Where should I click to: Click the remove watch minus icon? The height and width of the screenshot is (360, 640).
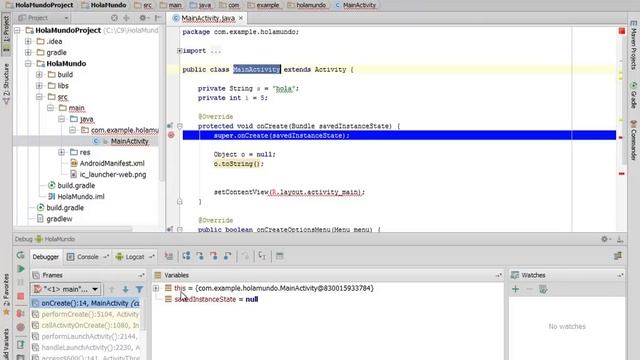click(529, 289)
